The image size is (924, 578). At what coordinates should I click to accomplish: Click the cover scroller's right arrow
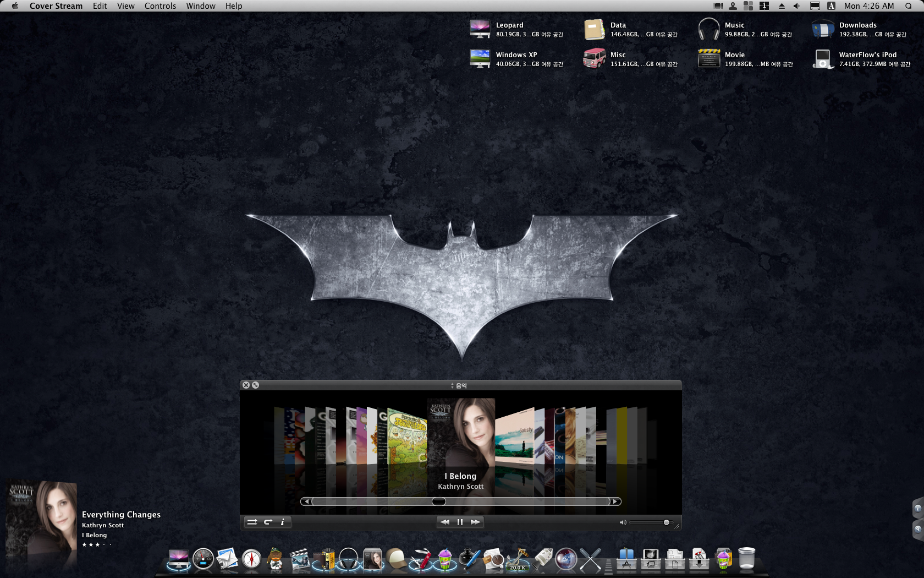616,501
